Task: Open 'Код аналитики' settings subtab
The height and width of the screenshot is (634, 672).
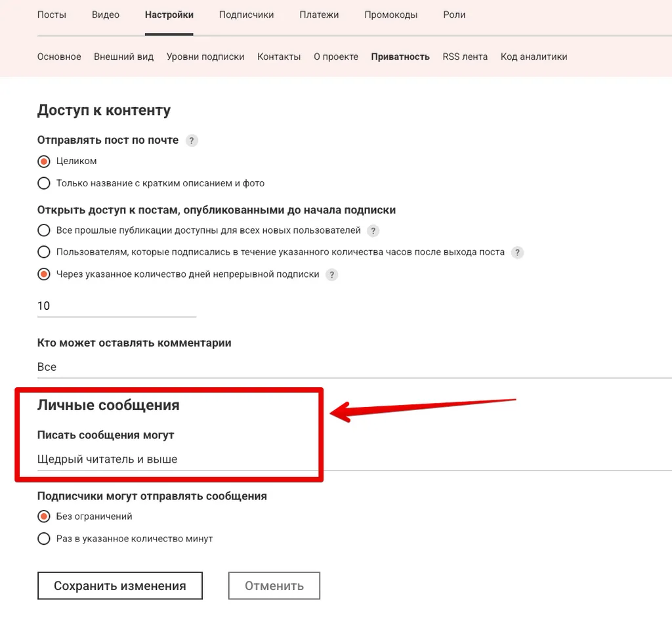Action: tap(534, 56)
